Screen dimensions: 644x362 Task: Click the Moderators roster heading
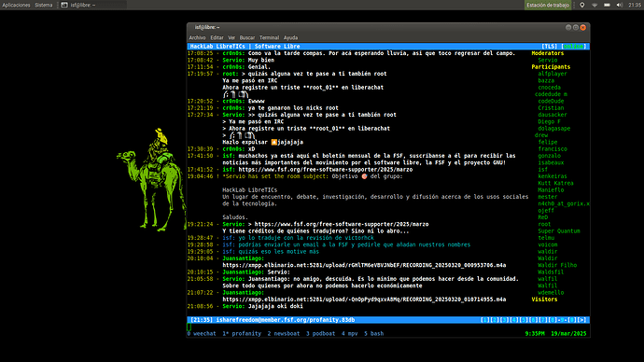point(548,53)
